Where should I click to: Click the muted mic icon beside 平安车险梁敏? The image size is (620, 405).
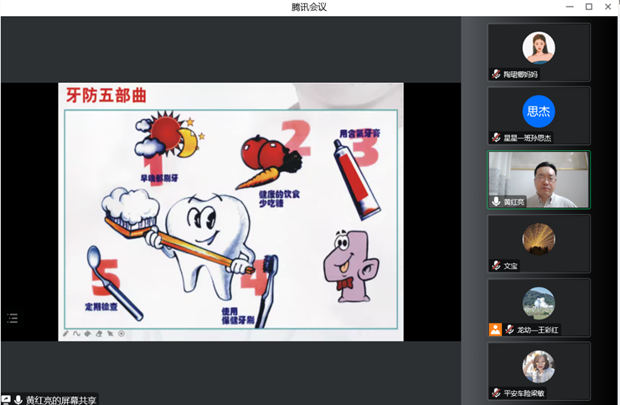coord(495,393)
